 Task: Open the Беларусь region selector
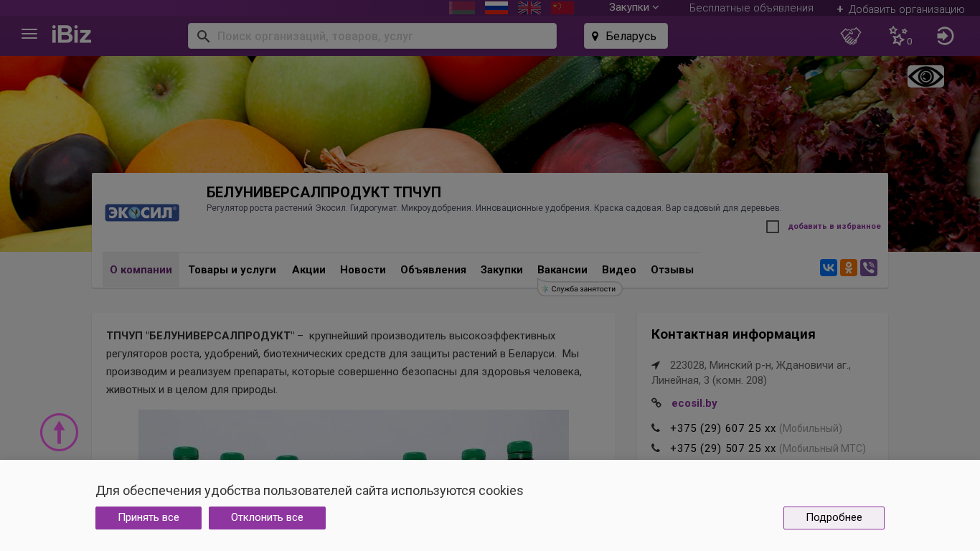coord(626,36)
